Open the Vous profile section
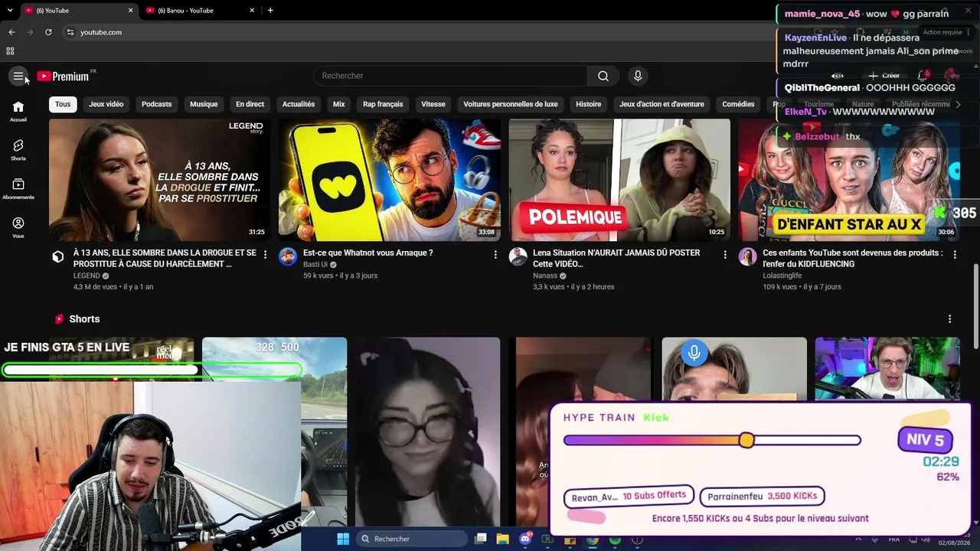This screenshot has height=551, width=980. coord(18,227)
